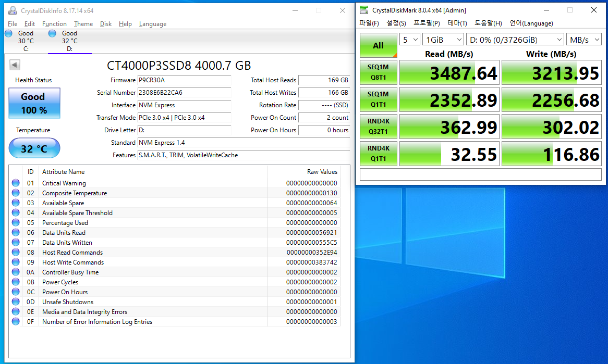Click status orb for Percentage Used
608x364 pixels.
click(x=16, y=222)
